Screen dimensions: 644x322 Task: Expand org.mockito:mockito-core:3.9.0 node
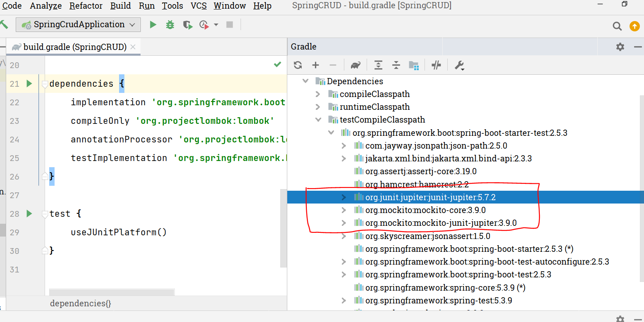pyautogui.click(x=344, y=210)
